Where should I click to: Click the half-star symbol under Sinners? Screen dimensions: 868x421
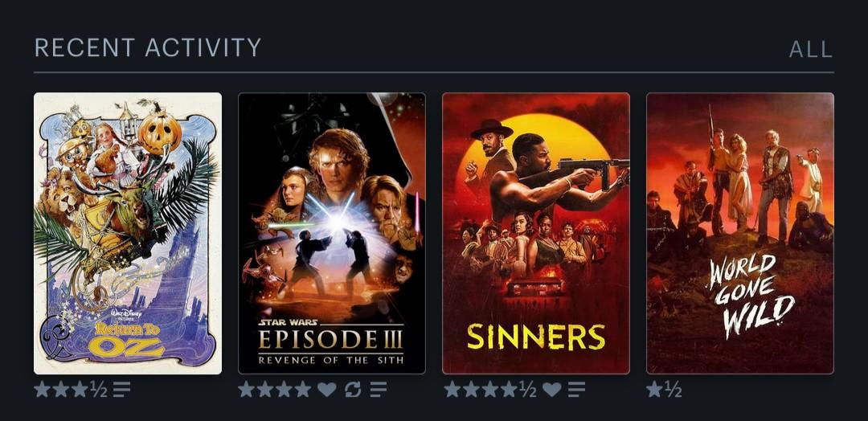527,390
